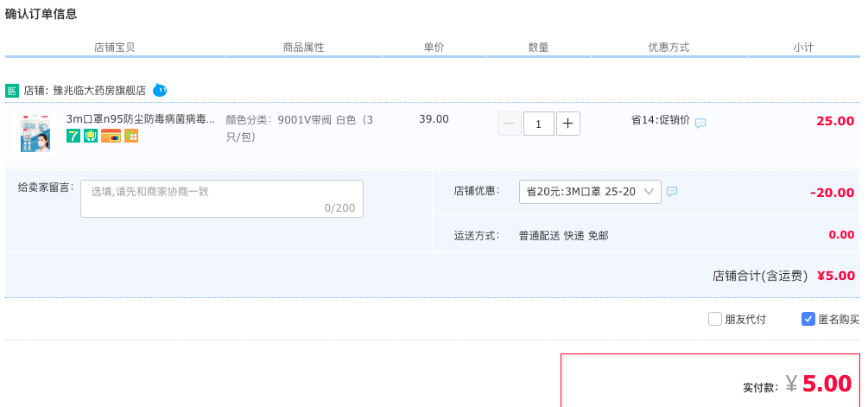Click the 普通配送 快递 免邮 shipping text
The image size is (868, 407).
[x=563, y=236]
